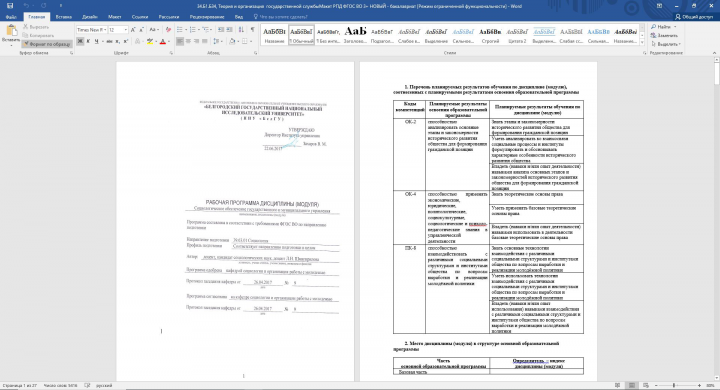Open Font dialog launcher

pos(171,53)
